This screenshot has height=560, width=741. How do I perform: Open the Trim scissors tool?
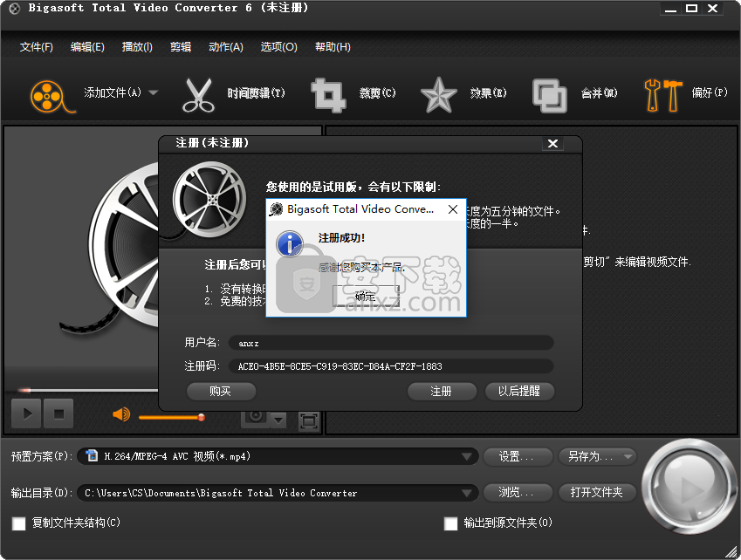(x=198, y=96)
